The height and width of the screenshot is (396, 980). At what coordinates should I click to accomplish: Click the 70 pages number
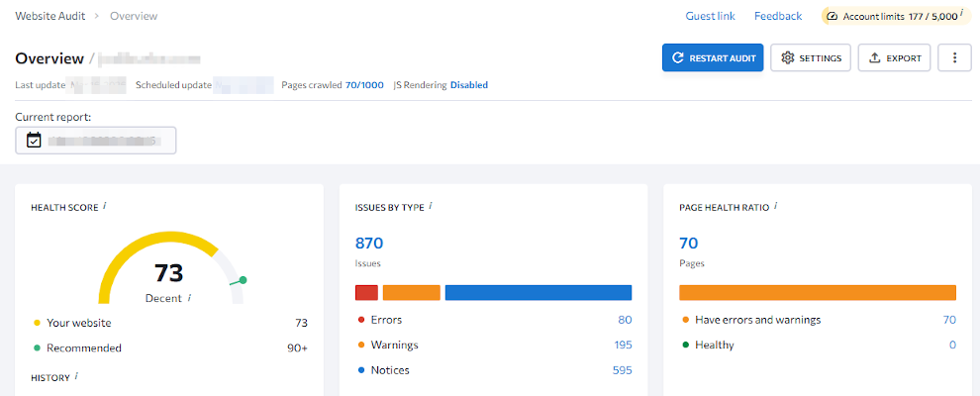689,243
